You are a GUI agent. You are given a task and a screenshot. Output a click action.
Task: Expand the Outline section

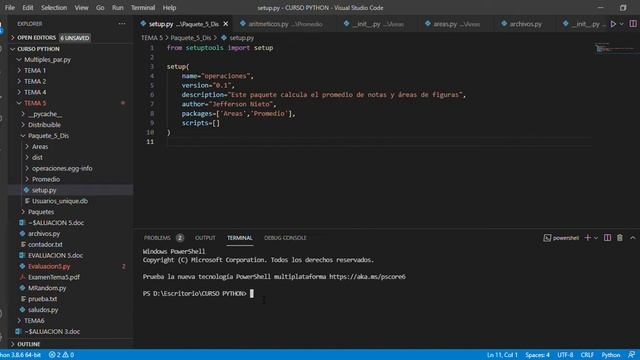click(29, 344)
